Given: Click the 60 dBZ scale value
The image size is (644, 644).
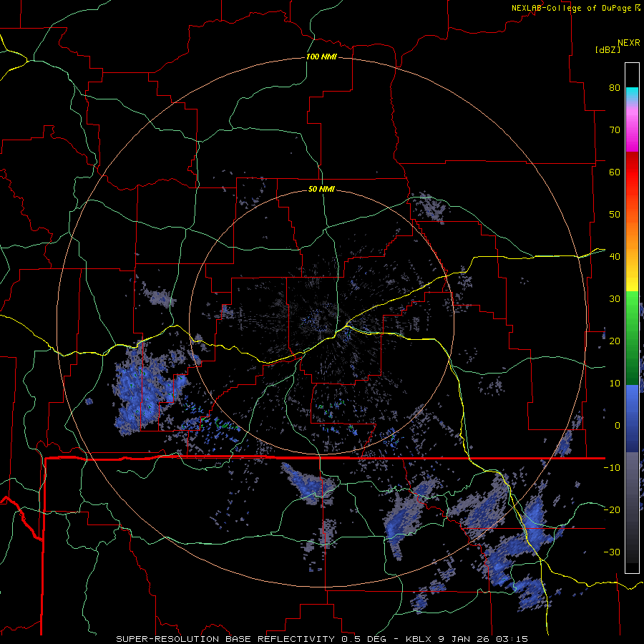Looking at the screenshot, I should tap(615, 172).
